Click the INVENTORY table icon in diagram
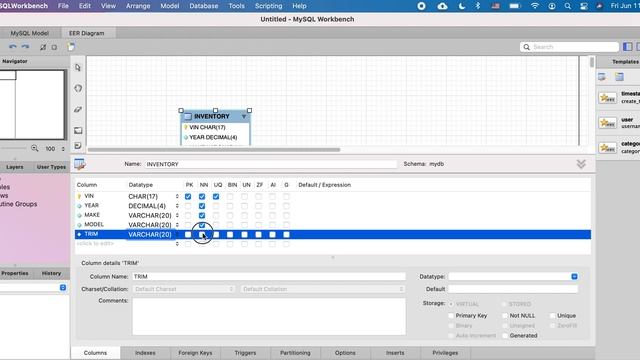 pyautogui.click(x=188, y=116)
